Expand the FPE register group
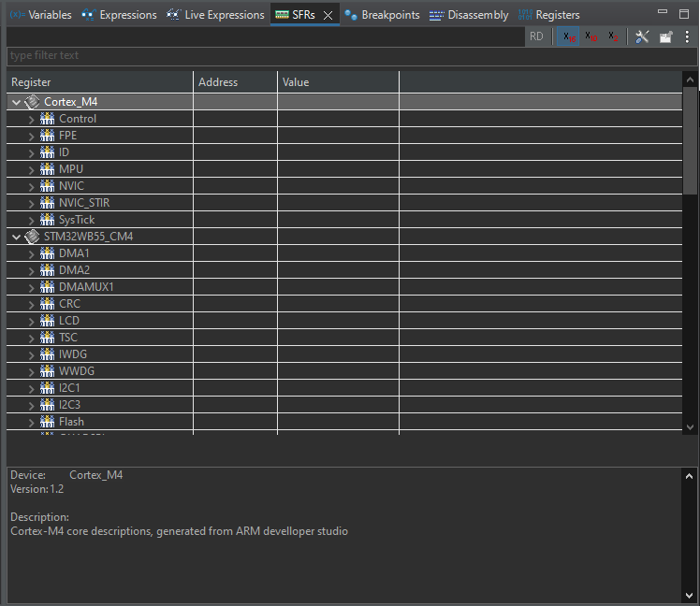This screenshot has height=606, width=700. click(x=31, y=137)
